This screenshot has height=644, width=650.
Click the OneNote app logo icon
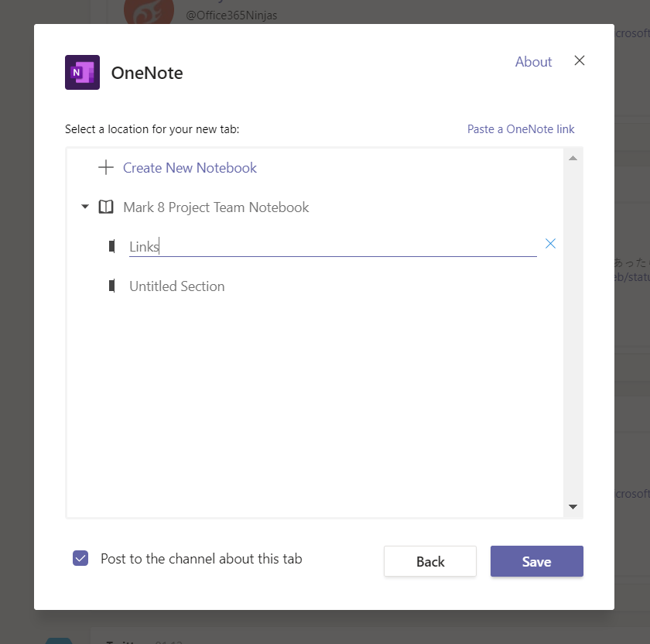[82, 73]
